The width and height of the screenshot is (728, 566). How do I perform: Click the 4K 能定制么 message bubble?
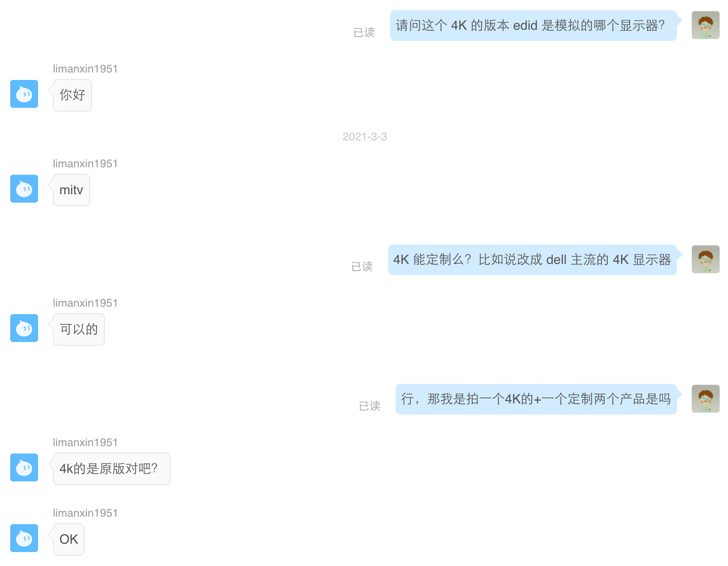click(x=533, y=260)
